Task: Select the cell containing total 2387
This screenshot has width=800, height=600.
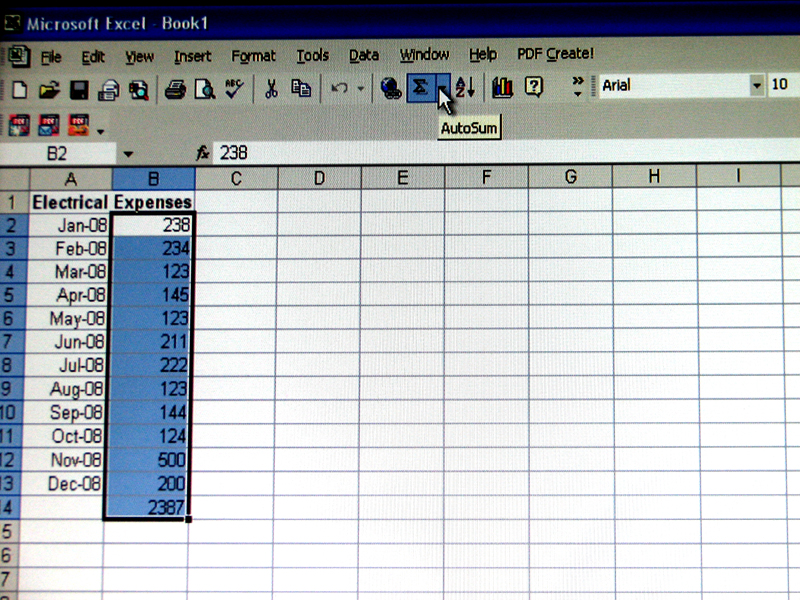Action: coord(149,508)
